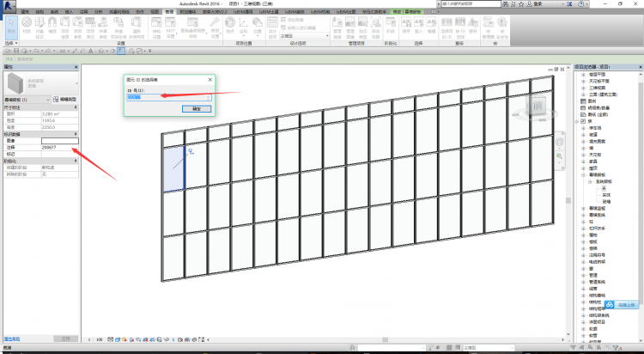
Task: Open the View ribbon tab
Action: (155, 12)
